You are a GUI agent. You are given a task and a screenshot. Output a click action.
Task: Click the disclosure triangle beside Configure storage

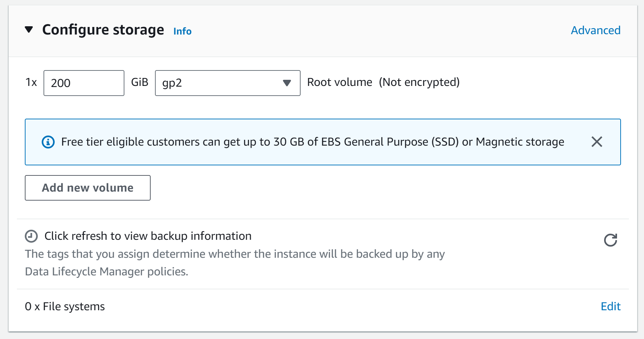[29, 29]
